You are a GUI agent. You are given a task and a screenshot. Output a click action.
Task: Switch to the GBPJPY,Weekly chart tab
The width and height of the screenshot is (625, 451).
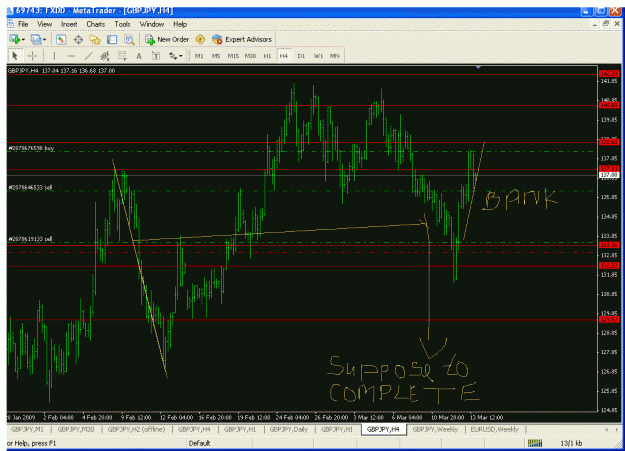pyautogui.click(x=435, y=429)
